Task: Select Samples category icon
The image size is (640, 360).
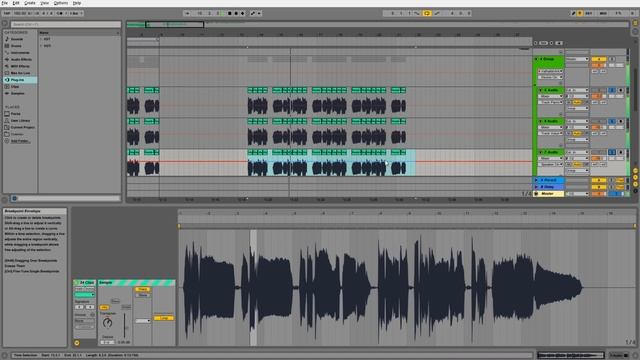Action: [7, 93]
